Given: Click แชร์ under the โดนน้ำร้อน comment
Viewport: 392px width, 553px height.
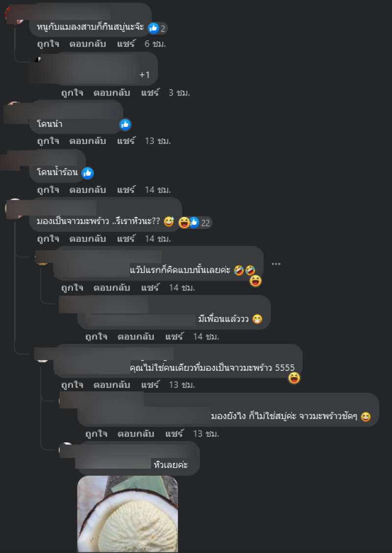Looking at the screenshot, I should 126,190.
